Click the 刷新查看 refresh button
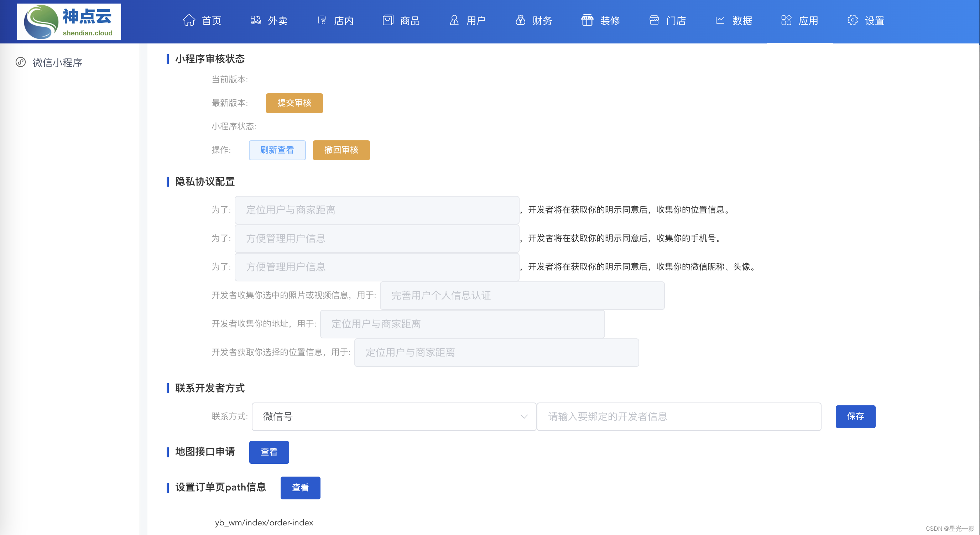Image resolution: width=980 pixels, height=535 pixels. (277, 150)
